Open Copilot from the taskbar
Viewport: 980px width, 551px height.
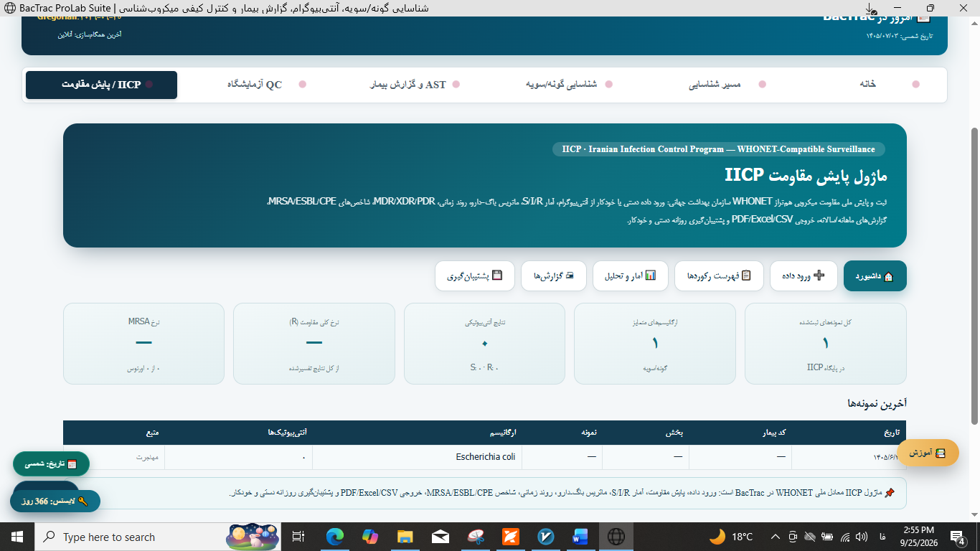370,537
